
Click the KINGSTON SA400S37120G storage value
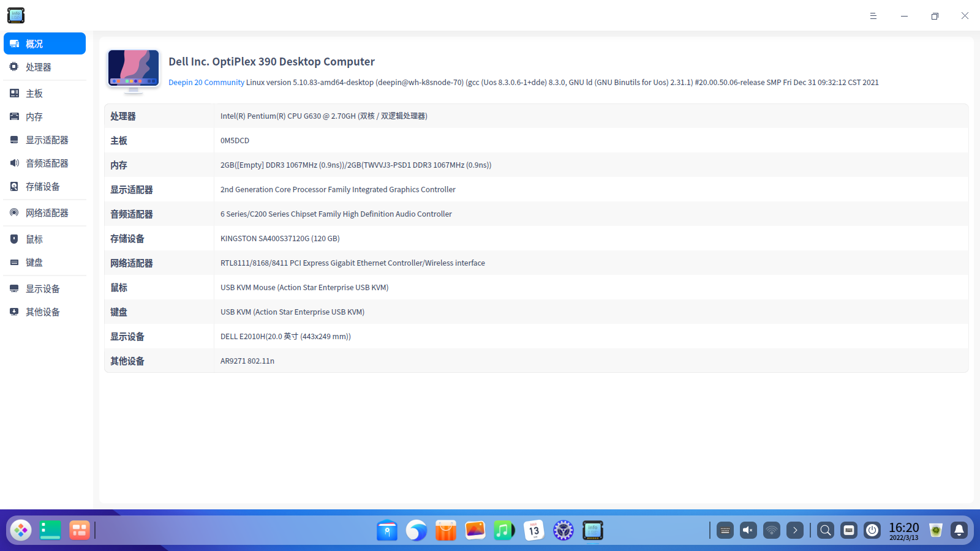tap(280, 238)
